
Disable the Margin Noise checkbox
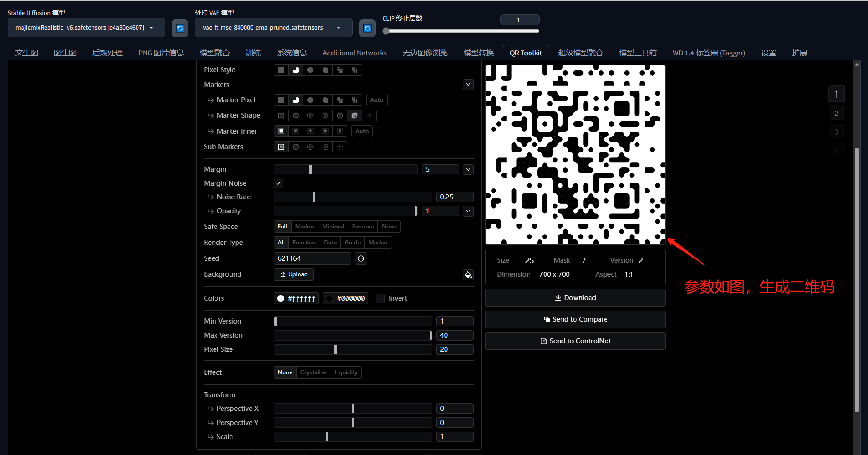coord(278,183)
